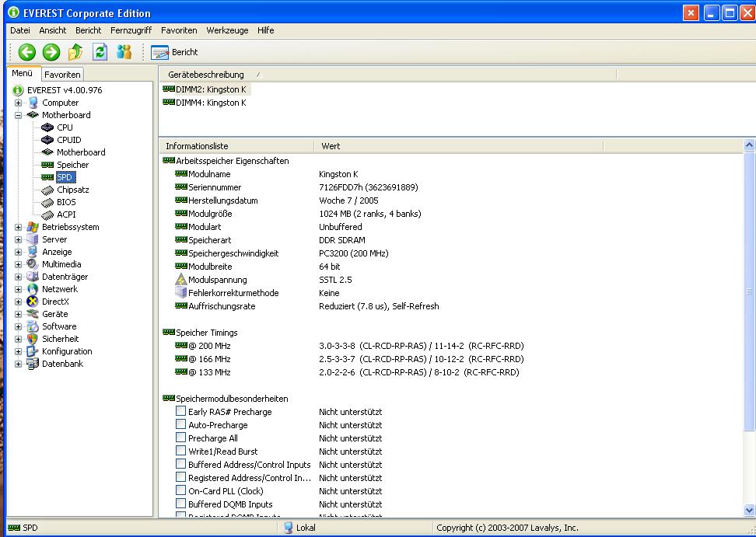Toggle the Registered Address/Control In... checkbox
The width and height of the screenshot is (756, 537).
(x=180, y=477)
